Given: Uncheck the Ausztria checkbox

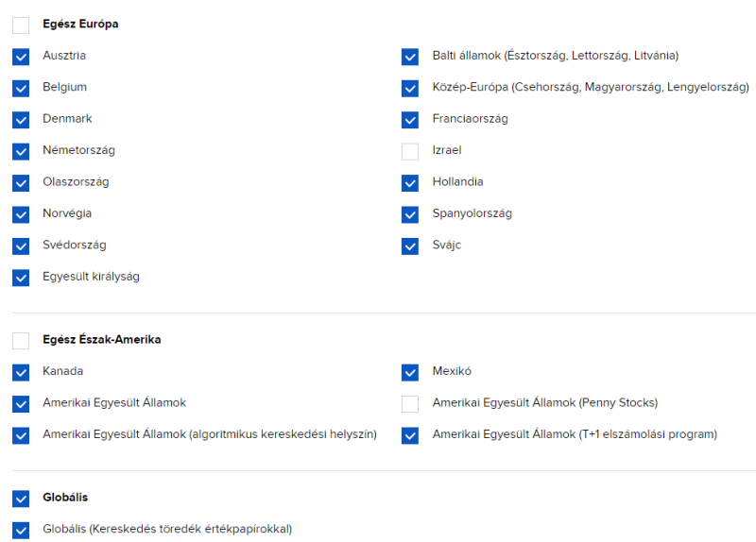Looking at the screenshot, I should (x=21, y=57).
